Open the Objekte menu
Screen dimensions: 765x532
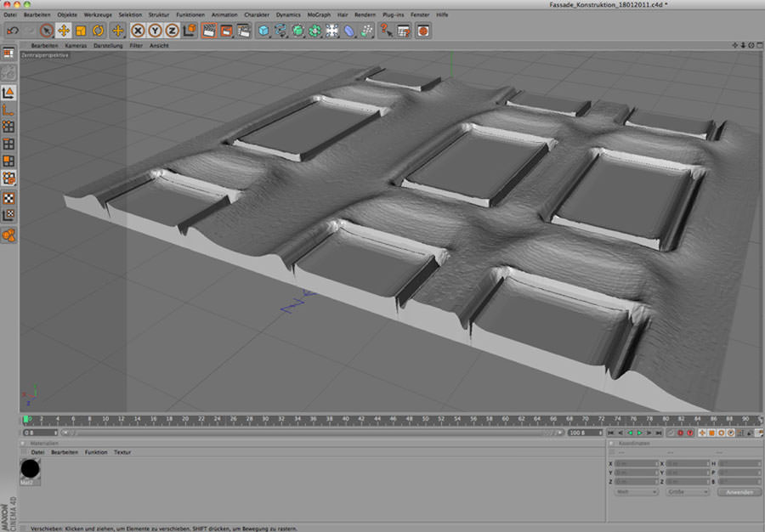pyautogui.click(x=67, y=14)
